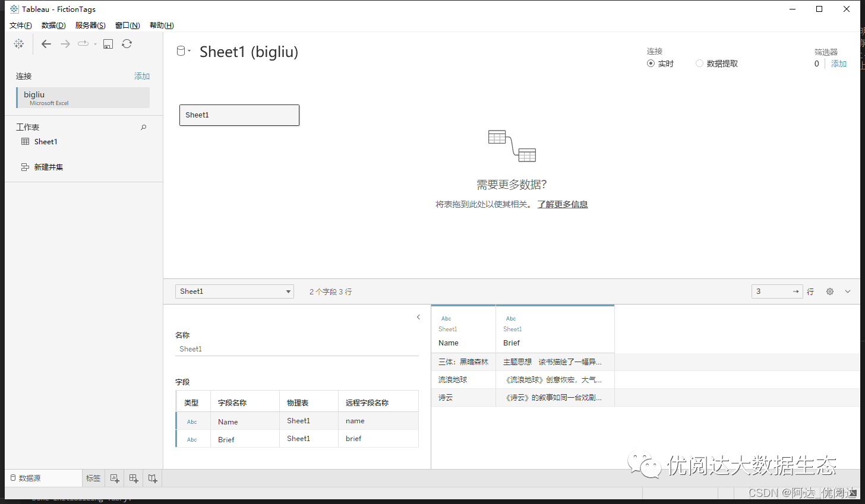The height and width of the screenshot is (504, 865).
Task: Switch to the 数据源 tab
Action: point(43,478)
